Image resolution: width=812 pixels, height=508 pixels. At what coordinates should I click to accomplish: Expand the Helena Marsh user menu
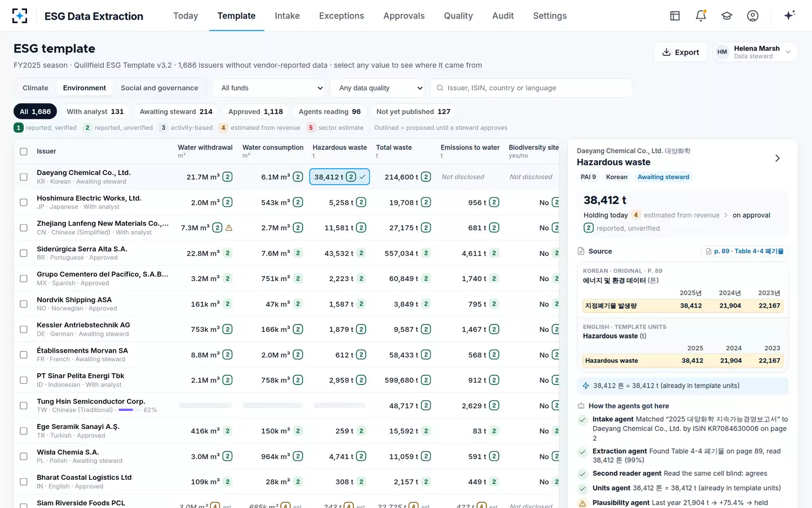coord(755,52)
